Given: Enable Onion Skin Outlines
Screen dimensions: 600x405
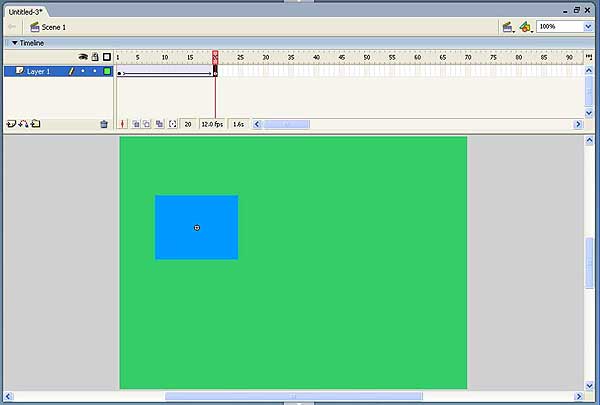Looking at the screenshot, I should (x=147, y=124).
